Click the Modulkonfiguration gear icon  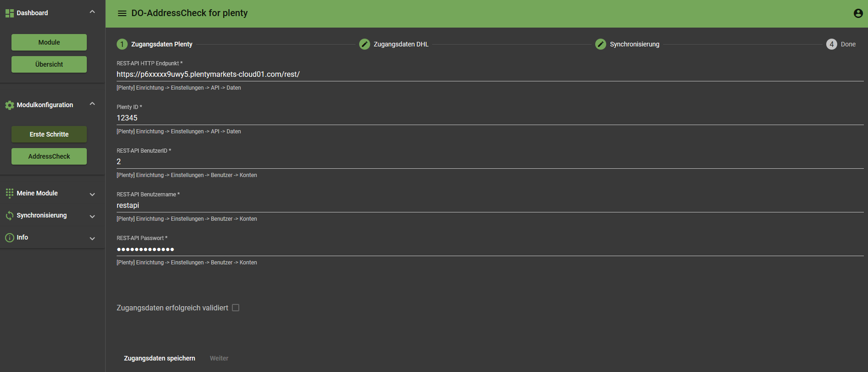pos(9,105)
